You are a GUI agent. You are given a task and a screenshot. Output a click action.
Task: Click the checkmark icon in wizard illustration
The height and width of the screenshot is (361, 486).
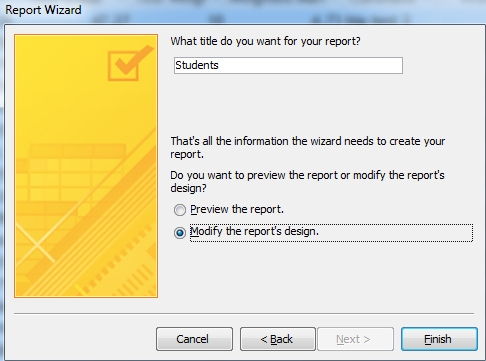[129, 63]
